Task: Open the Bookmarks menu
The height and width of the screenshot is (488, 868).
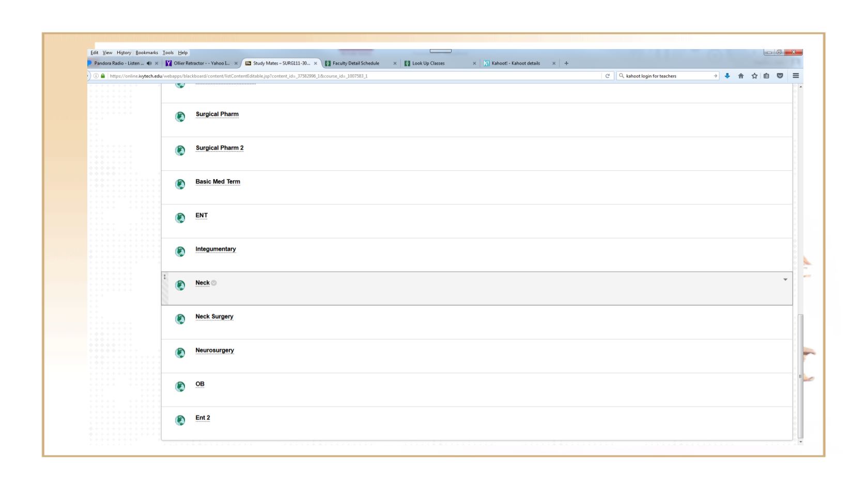Action: tap(147, 53)
